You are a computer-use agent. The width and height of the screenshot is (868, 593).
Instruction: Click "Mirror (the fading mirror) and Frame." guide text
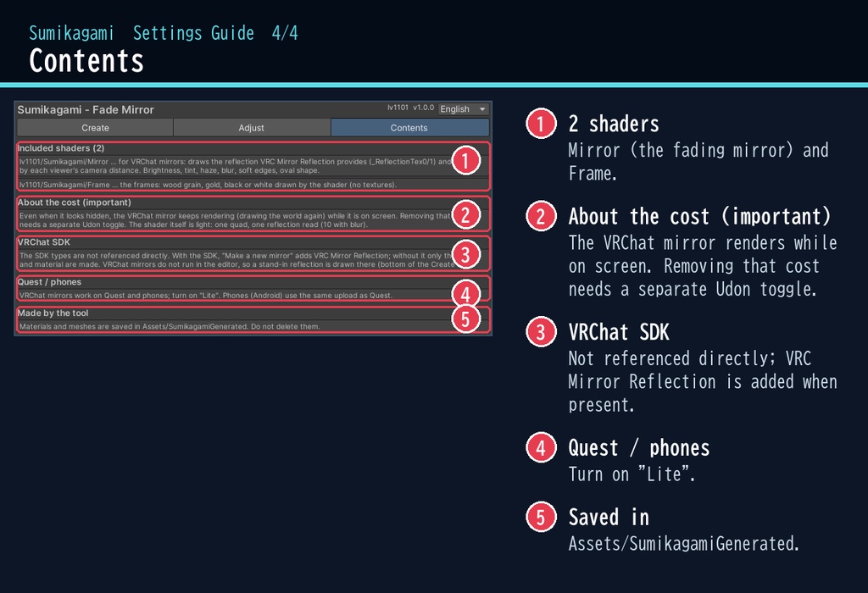[x=698, y=162]
